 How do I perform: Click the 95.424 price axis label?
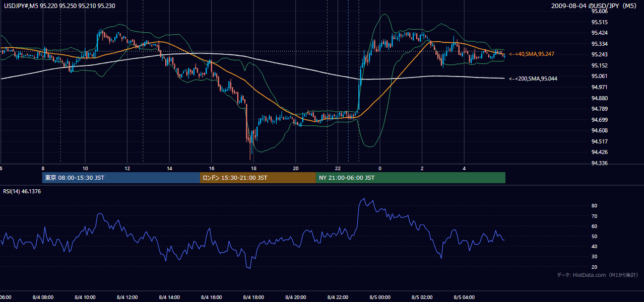599,33
